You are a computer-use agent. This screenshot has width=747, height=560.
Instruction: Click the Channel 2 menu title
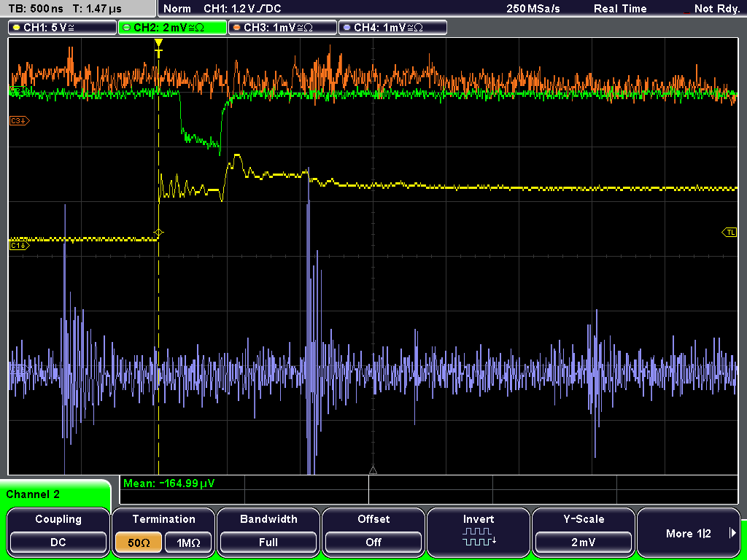33,494
